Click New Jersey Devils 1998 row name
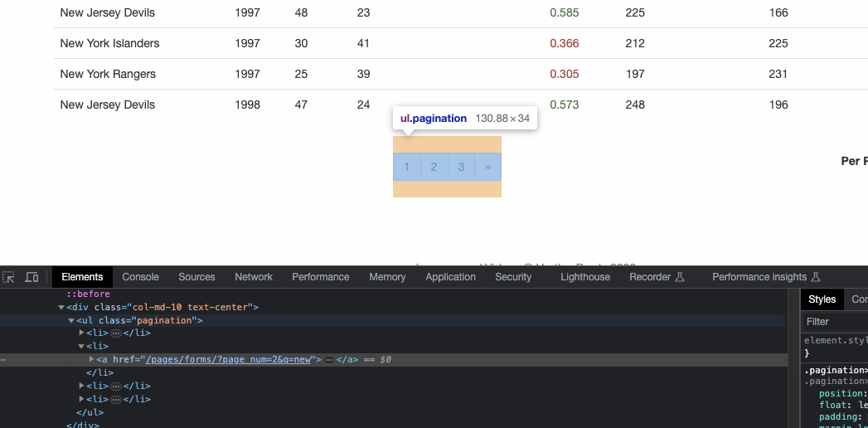The width and height of the screenshot is (868, 428). pos(108,105)
